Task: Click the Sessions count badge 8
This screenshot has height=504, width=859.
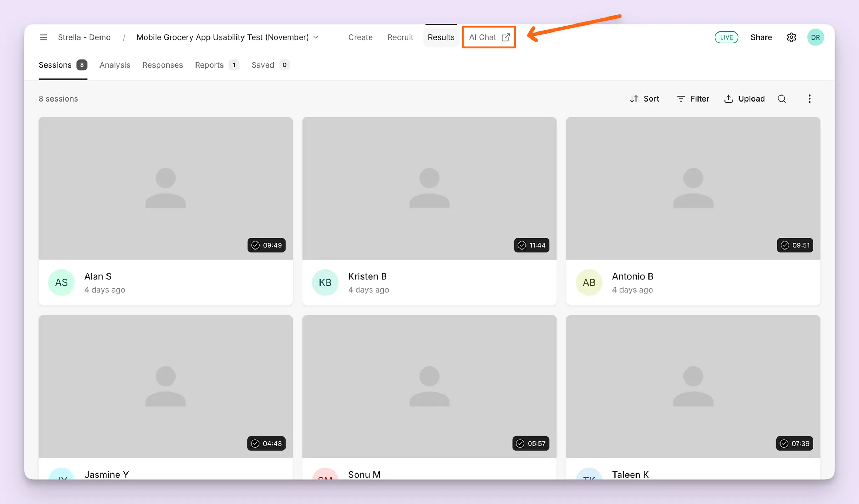Action: click(82, 65)
